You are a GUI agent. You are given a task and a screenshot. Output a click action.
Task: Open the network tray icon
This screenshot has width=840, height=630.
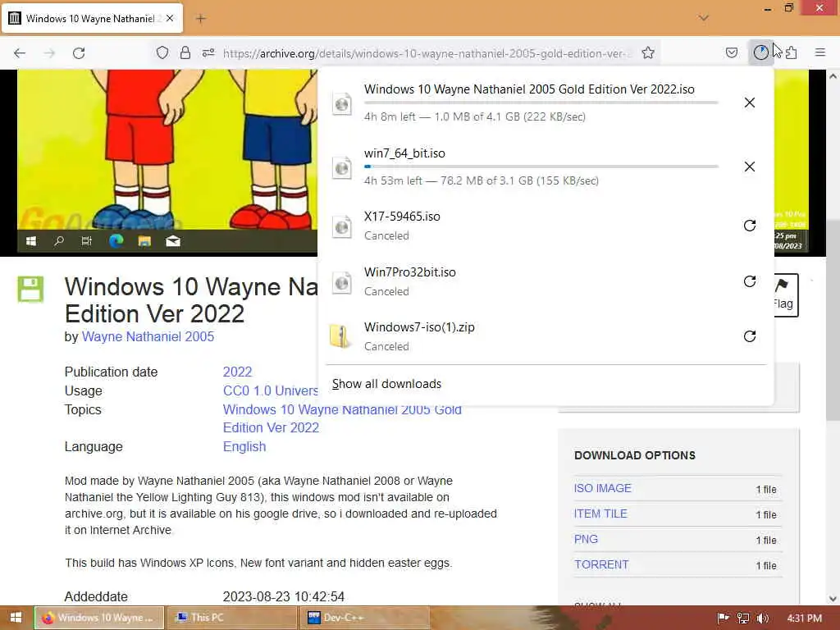click(743, 618)
